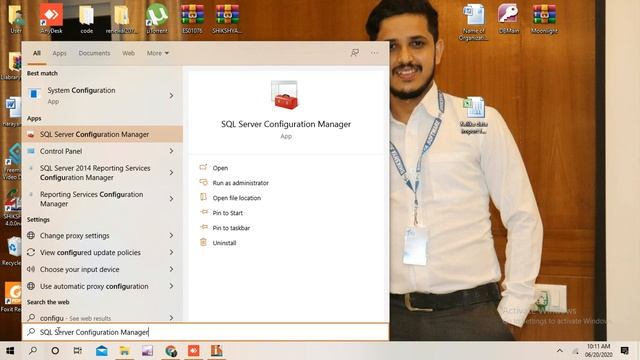640x360 pixels.
Task: Expand the configu web results arrow
Action: coord(171,318)
